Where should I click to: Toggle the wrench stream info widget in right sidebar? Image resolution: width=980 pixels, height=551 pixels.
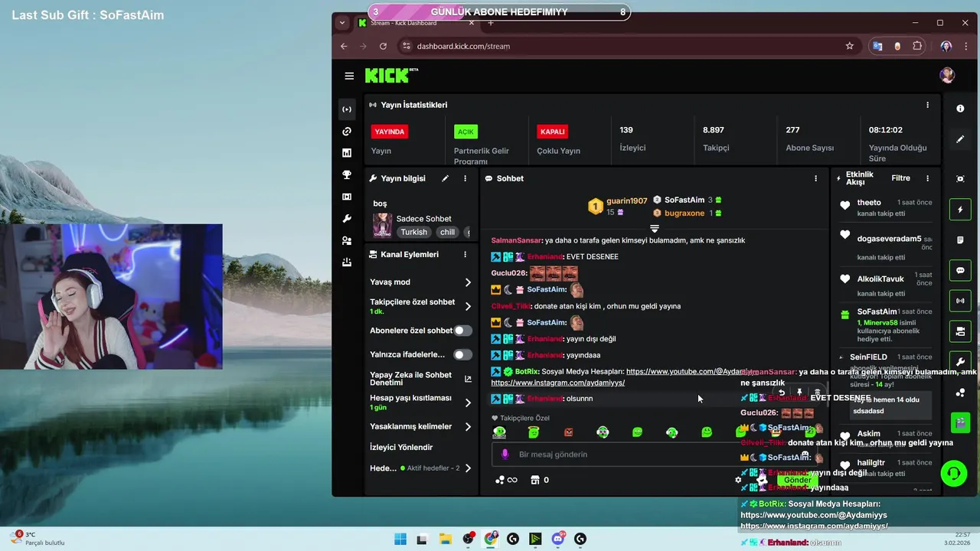click(x=960, y=362)
